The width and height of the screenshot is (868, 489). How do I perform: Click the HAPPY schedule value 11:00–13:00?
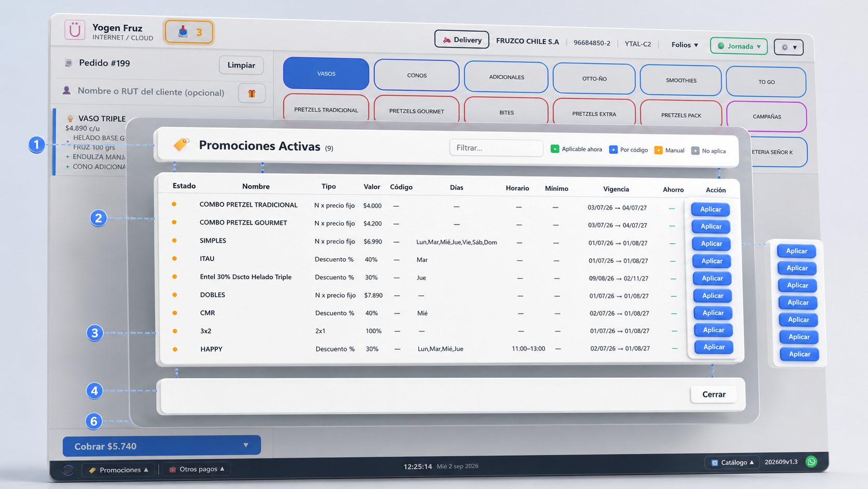pyautogui.click(x=528, y=349)
